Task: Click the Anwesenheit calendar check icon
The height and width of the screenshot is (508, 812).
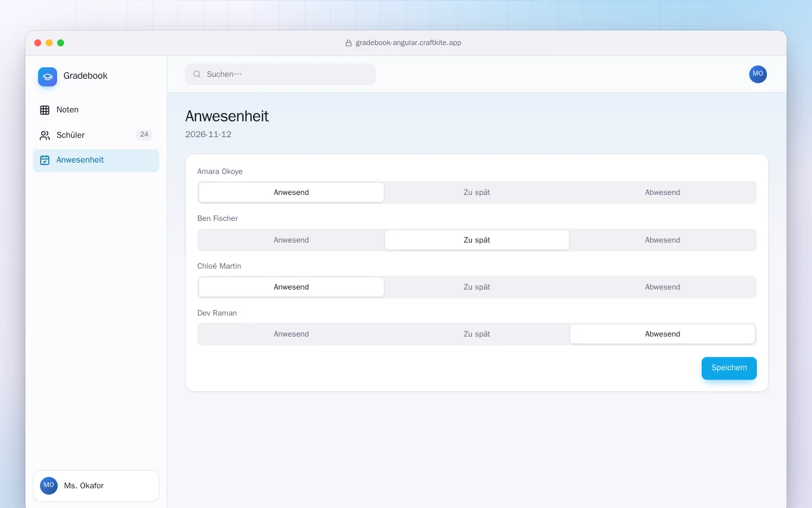Action: click(x=44, y=160)
